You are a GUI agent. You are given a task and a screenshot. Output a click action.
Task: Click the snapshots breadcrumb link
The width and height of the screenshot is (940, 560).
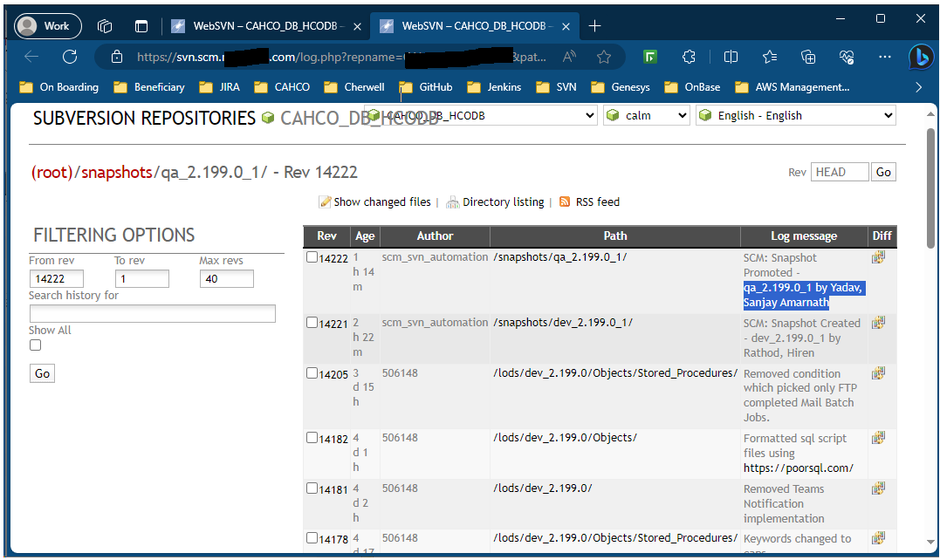[x=117, y=173]
